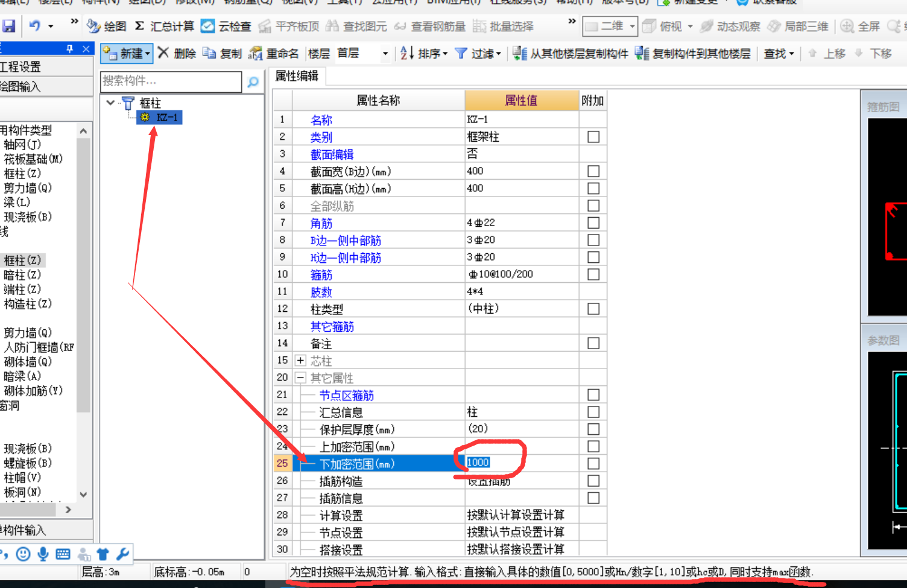This screenshot has height=588, width=907.
Task: Collapse the 框柱 tree node
Action: [110, 103]
